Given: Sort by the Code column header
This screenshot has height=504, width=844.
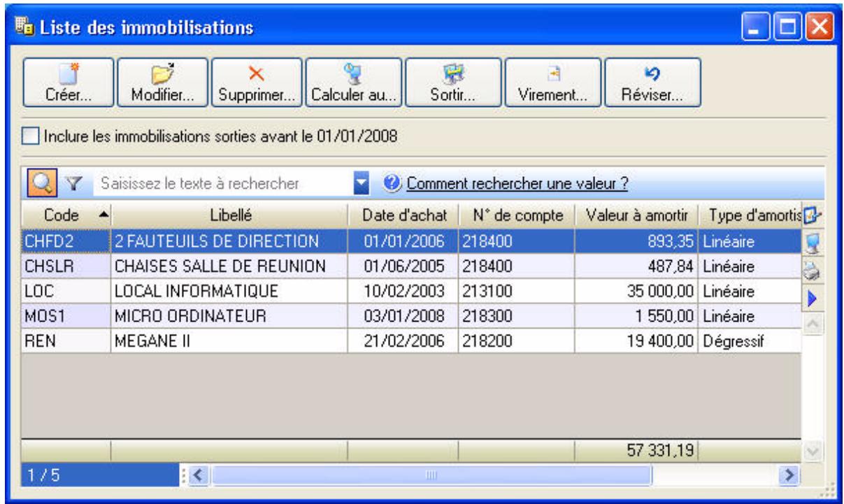Looking at the screenshot, I should (x=65, y=215).
